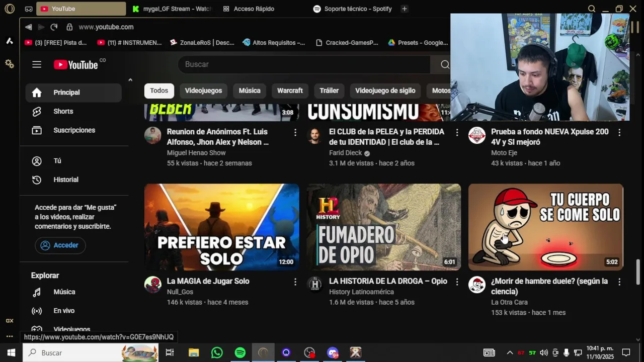Play FUMADERO DE OPIO thumbnail
The width and height of the screenshot is (644, 362).
click(384, 227)
